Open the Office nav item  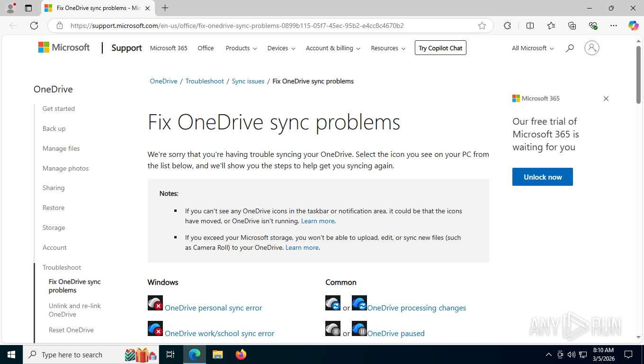(206, 48)
